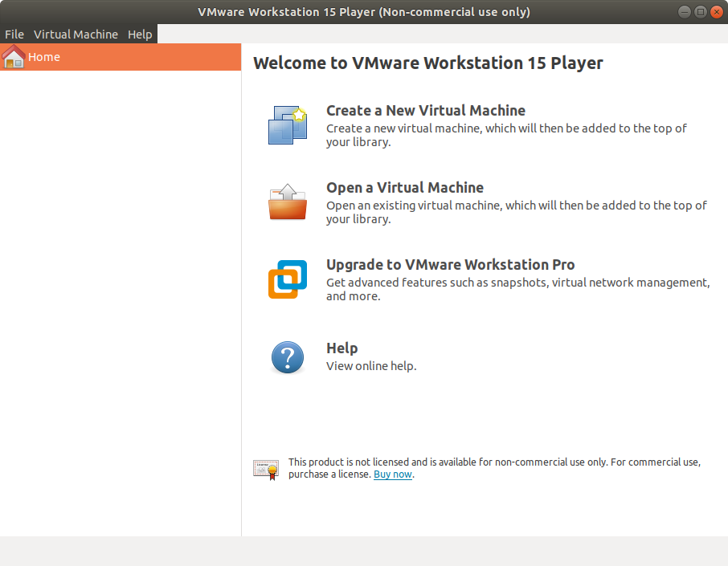Click the license certificate icon

coord(266,469)
